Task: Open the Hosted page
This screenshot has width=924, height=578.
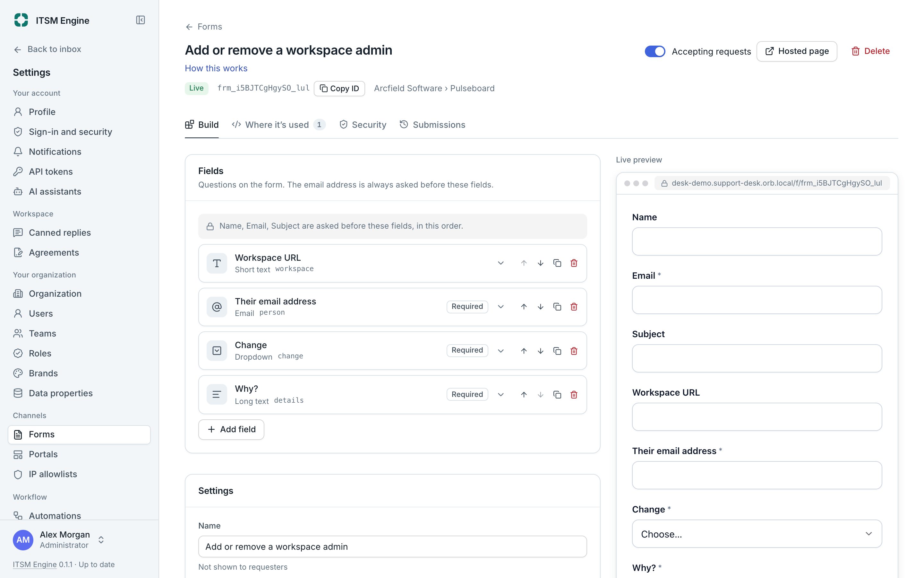Action: 797,51
